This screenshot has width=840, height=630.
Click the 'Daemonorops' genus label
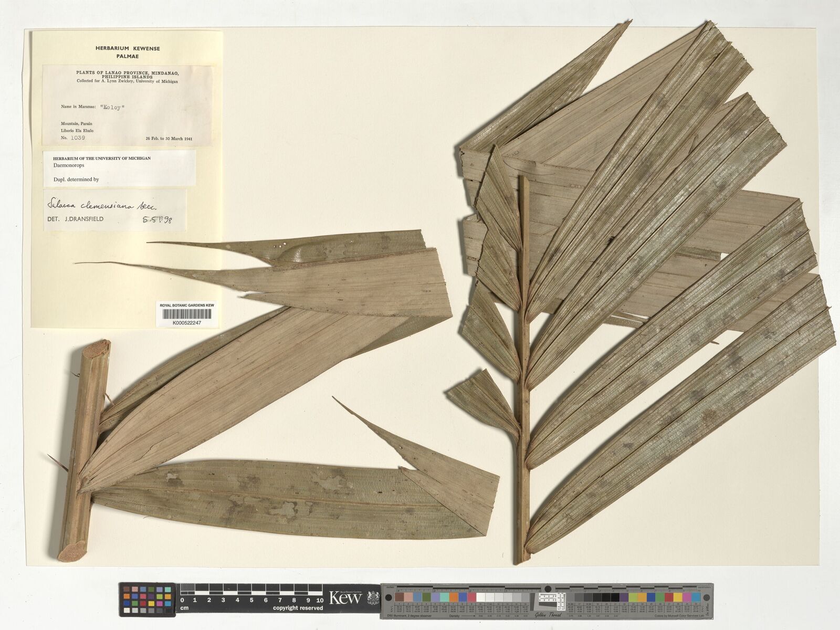(x=69, y=165)
